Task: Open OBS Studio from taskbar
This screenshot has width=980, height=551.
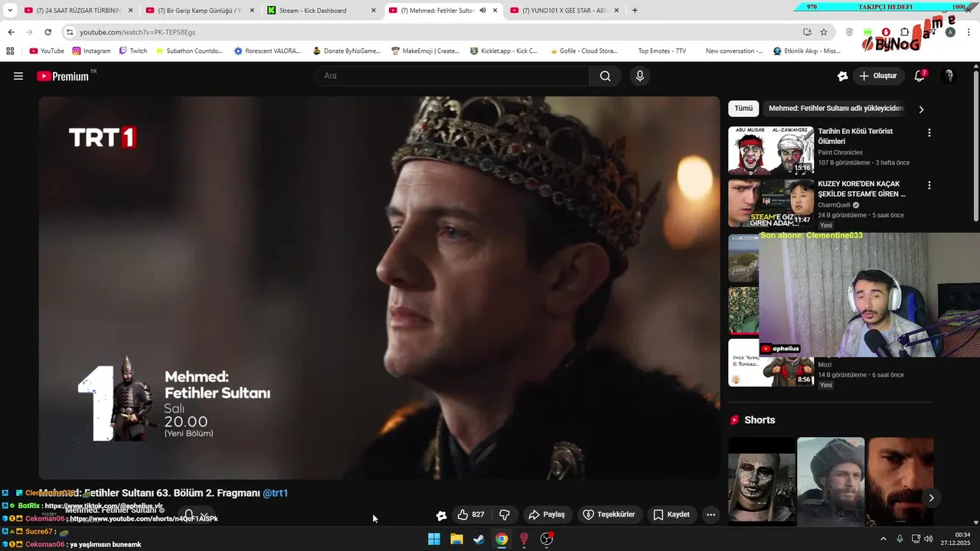Action: 547,539
